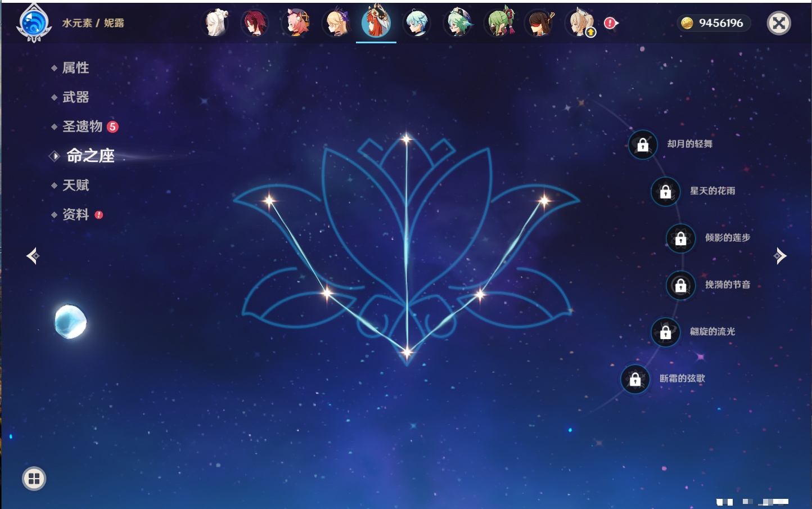This screenshot has width=812, height=509.
Task: Click the Hydro element emblem
Action: (x=34, y=23)
